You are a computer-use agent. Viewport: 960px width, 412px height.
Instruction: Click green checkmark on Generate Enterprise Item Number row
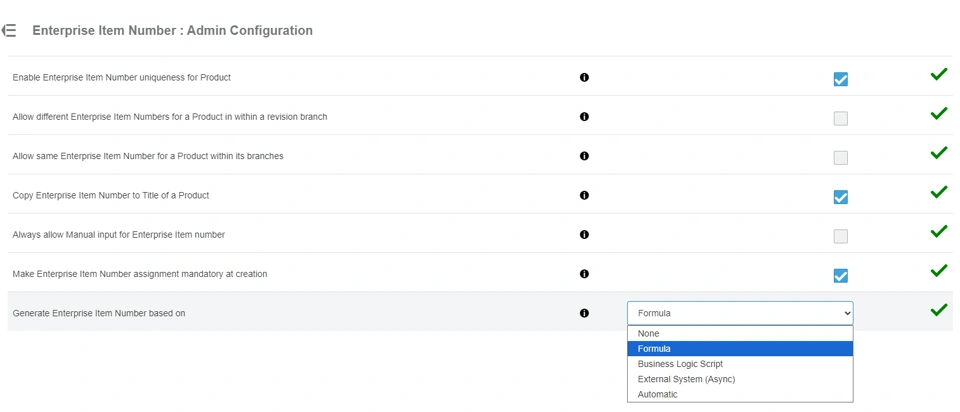tap(938, 310)
